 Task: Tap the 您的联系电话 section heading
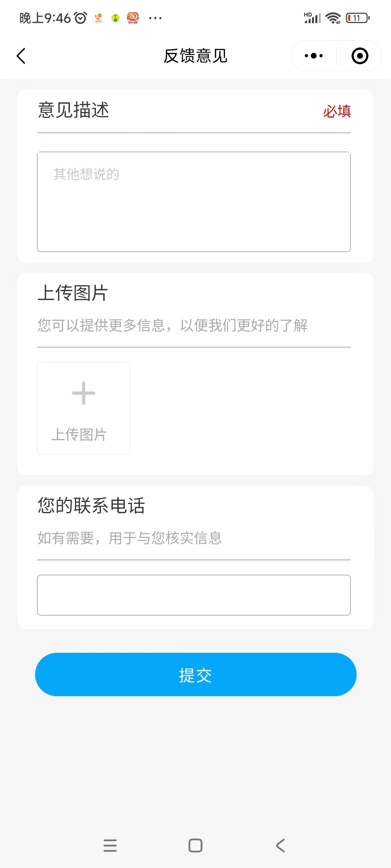(x=91, y=505)
